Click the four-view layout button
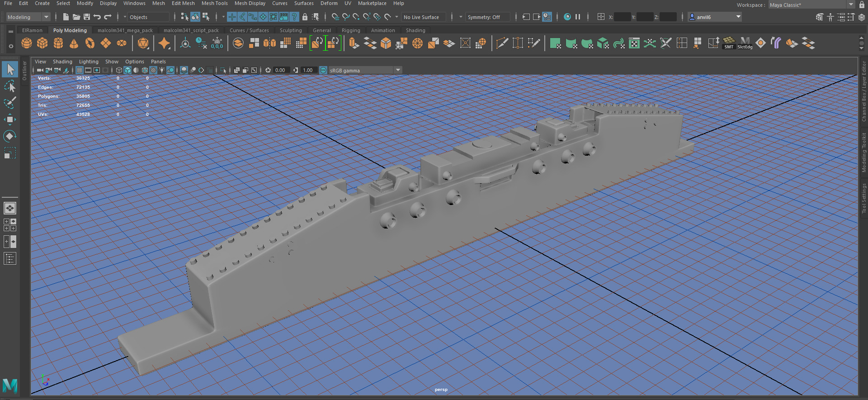Viewport: 868px width, 400px height. [9, 225]
